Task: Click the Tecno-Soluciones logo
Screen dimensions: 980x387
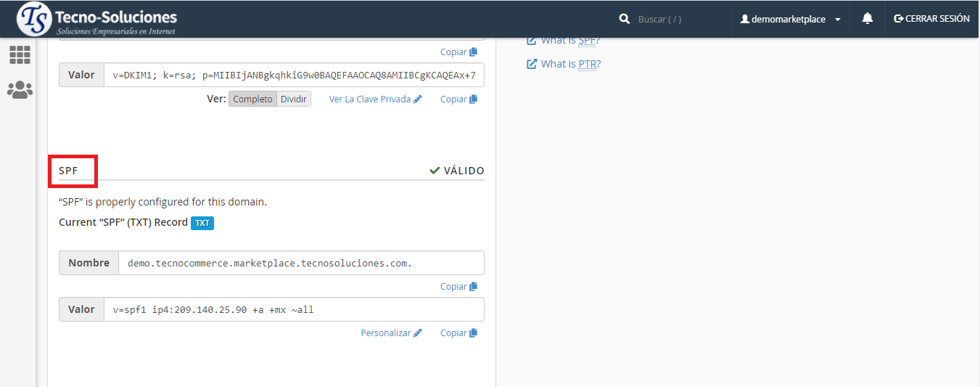Action: 97,20
